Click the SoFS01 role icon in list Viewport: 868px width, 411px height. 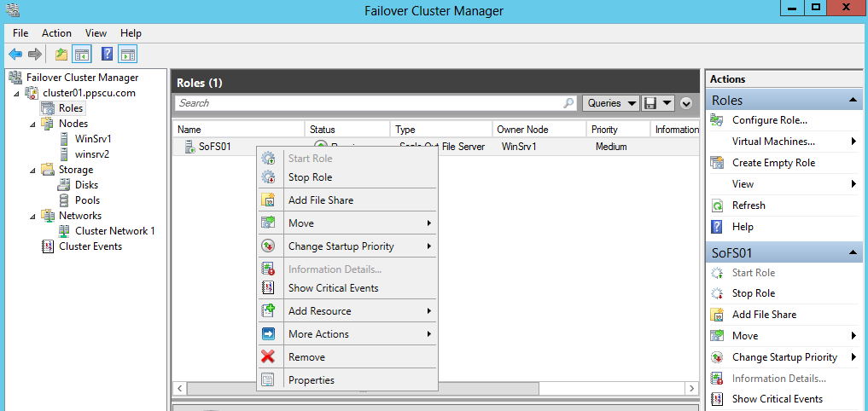(x=189, y=148)
